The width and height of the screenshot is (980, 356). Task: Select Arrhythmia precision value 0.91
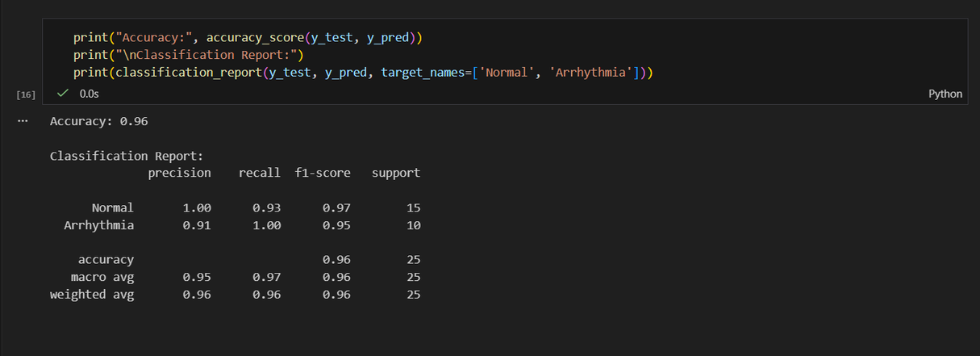click(197, 225)
